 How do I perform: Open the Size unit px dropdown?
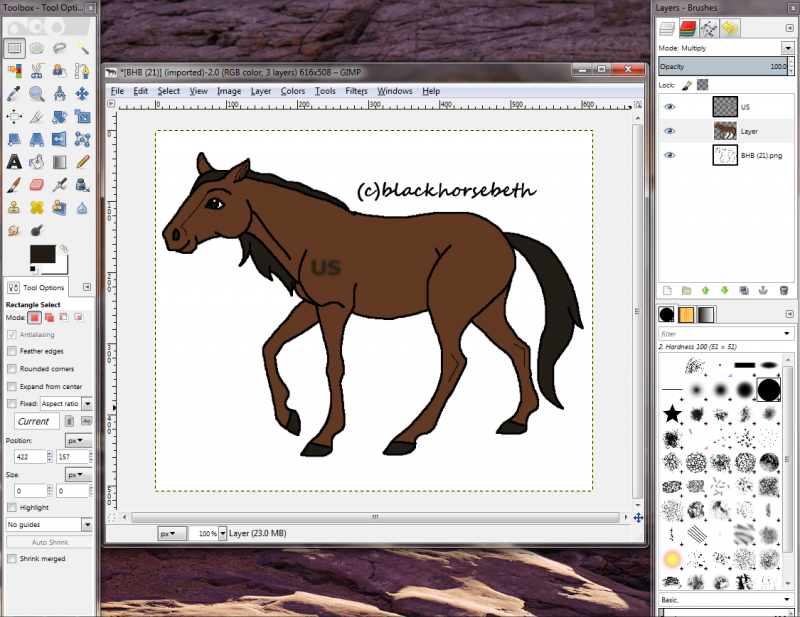(78, 475)
